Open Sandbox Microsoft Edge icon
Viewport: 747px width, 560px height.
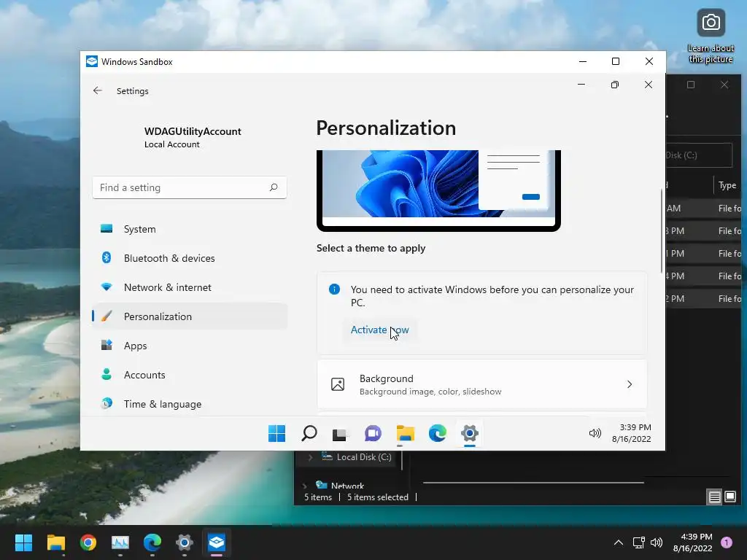coord(438,433)
